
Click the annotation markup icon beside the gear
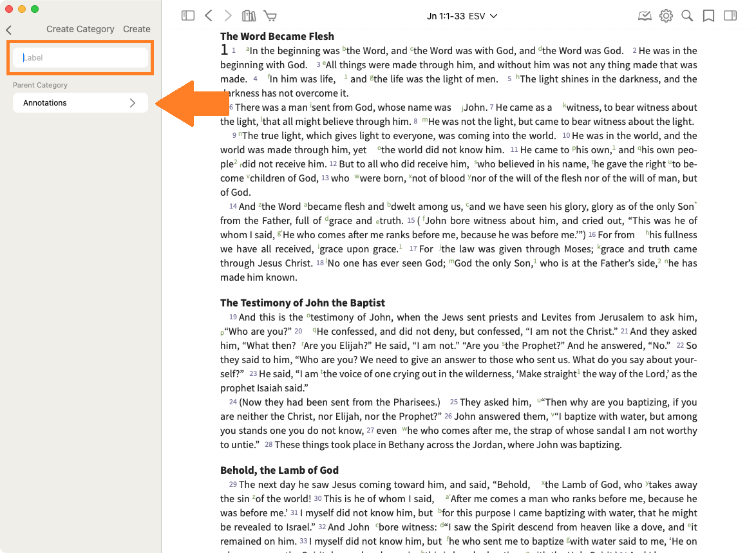point(645,15)
